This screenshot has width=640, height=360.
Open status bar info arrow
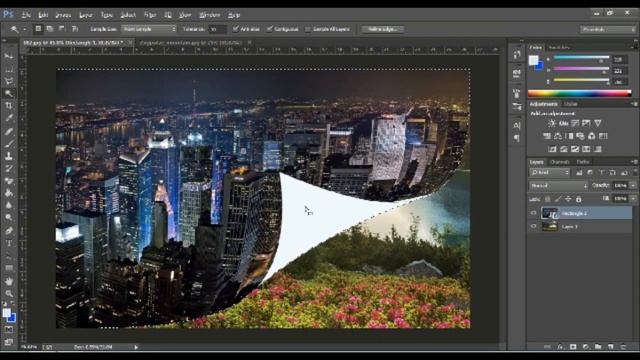pos(136,347)
